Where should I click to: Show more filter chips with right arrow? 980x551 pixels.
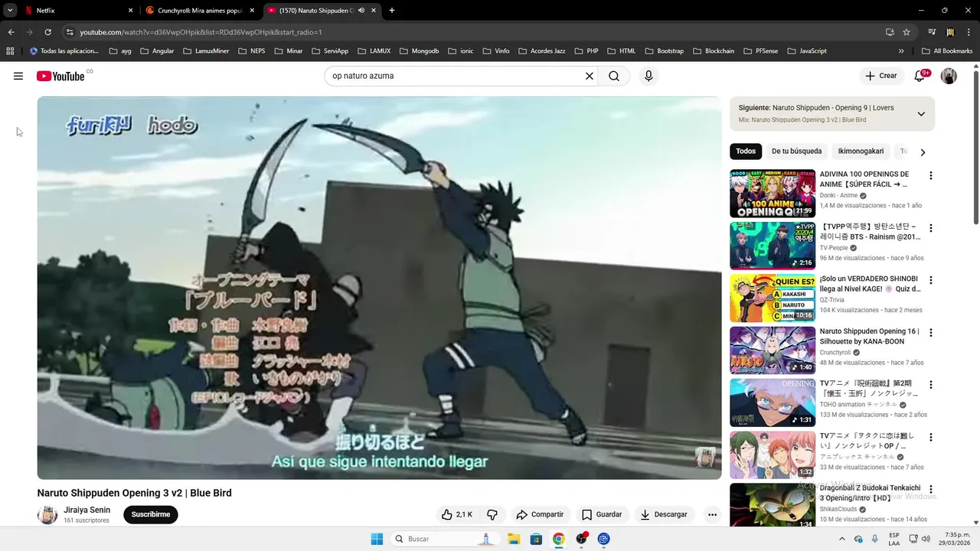pyautogui.click(x=923, y=152)
